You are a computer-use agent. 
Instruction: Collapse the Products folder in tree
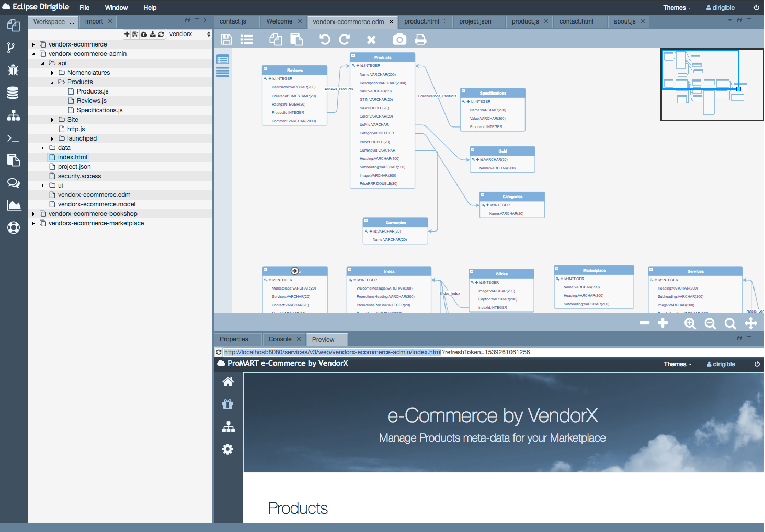tap(52, 82)
